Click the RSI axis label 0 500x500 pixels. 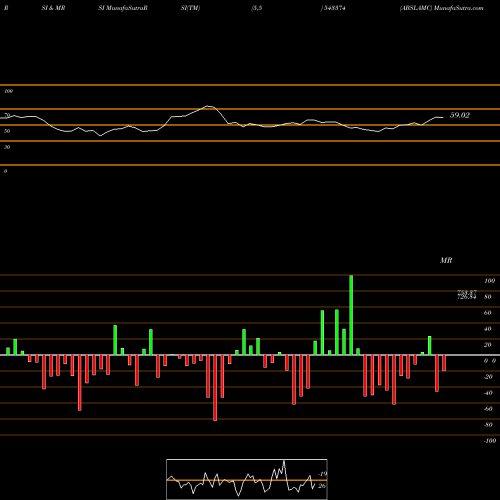(x=5, y=171)
